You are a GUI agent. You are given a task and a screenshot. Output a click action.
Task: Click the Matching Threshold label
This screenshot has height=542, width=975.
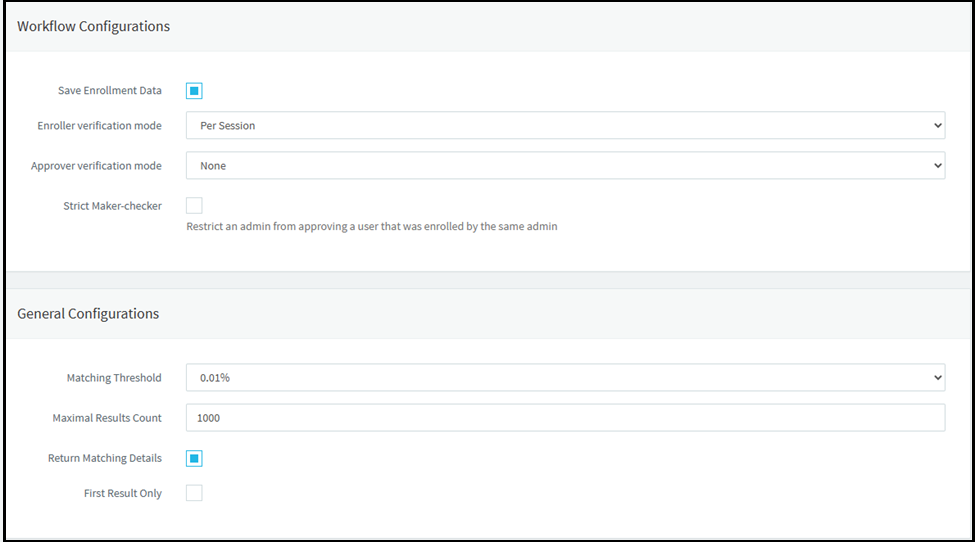113,378
